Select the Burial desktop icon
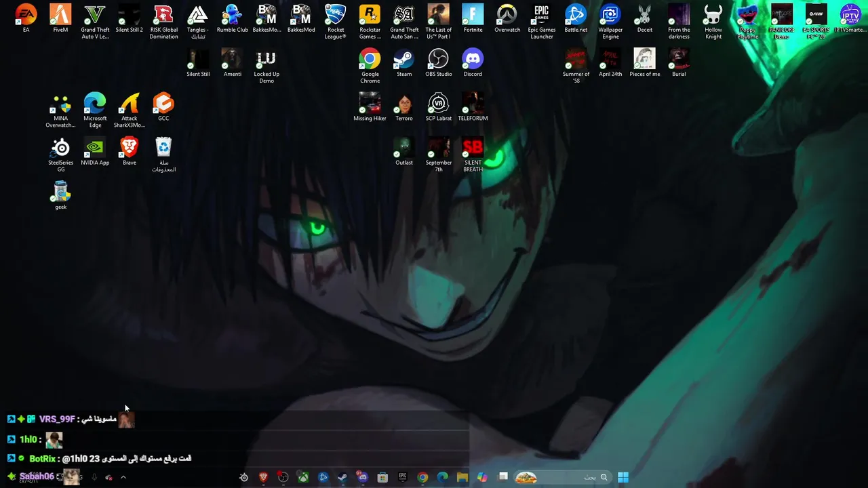868x488 pixels. pyautogui.click(x=679, y=63)
